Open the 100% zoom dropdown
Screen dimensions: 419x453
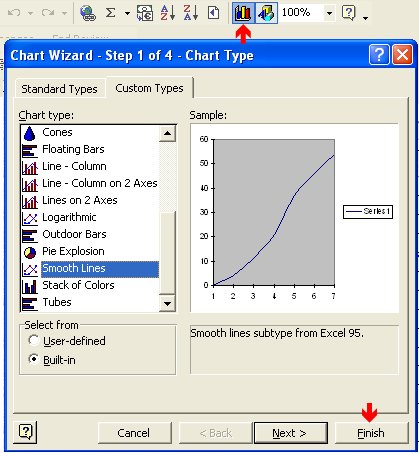coord(329,13)
